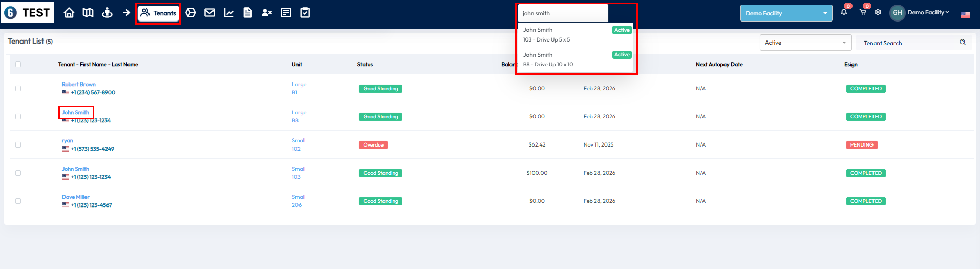Open the line chart reports icon

tap(229, 13)
